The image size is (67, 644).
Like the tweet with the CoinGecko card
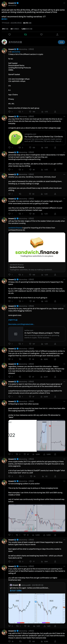pos(30,148)
